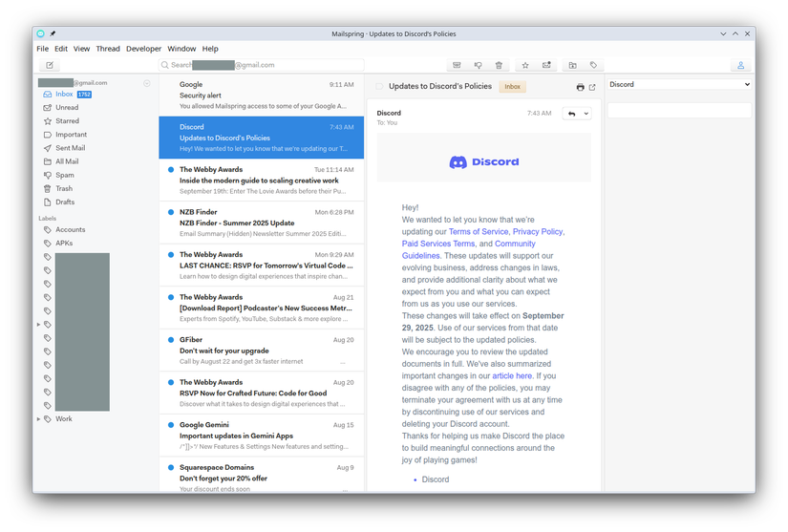View the Sent Mail folder
788x532 pixels.
coord(71,148)
